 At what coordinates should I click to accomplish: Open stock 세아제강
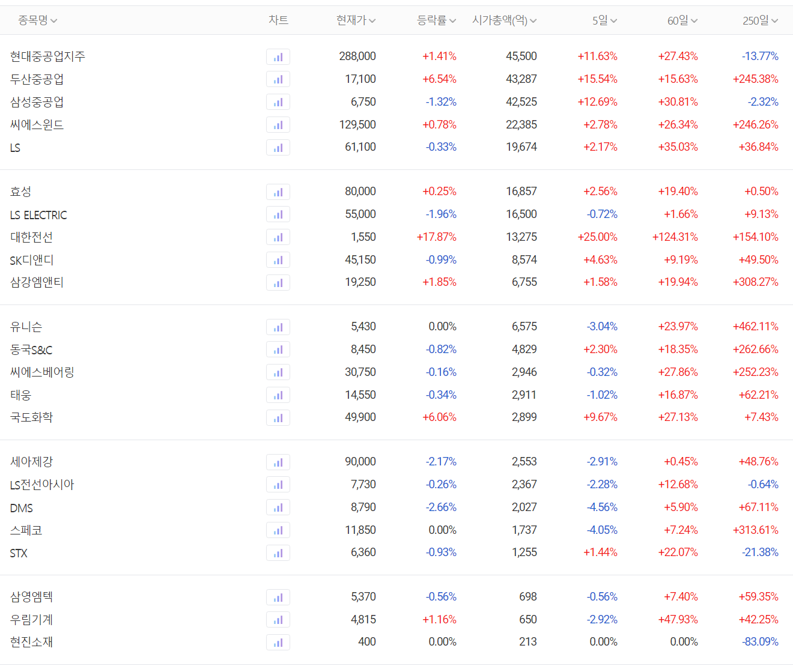pyautogui.click(x=31, y=462)
